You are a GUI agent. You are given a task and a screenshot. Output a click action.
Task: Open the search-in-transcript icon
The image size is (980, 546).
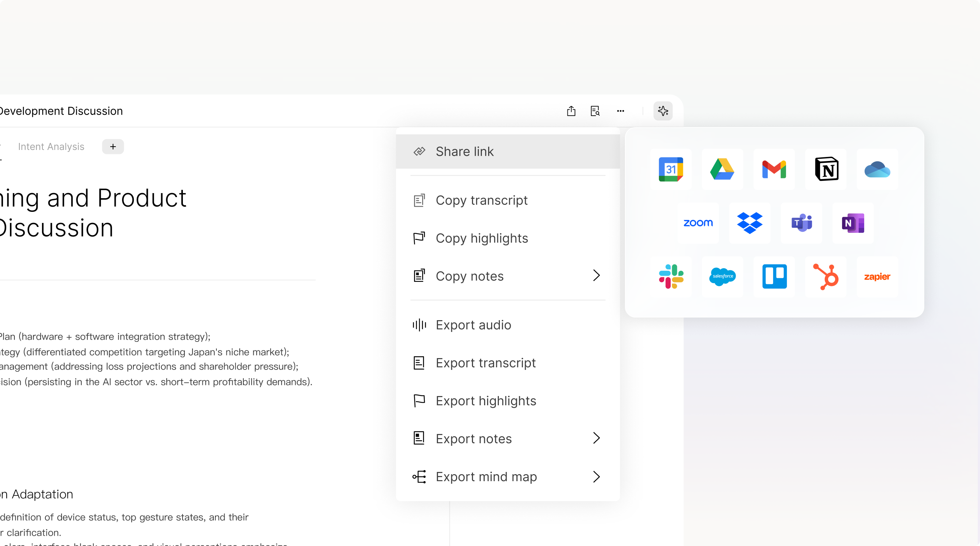pos(595,111)
